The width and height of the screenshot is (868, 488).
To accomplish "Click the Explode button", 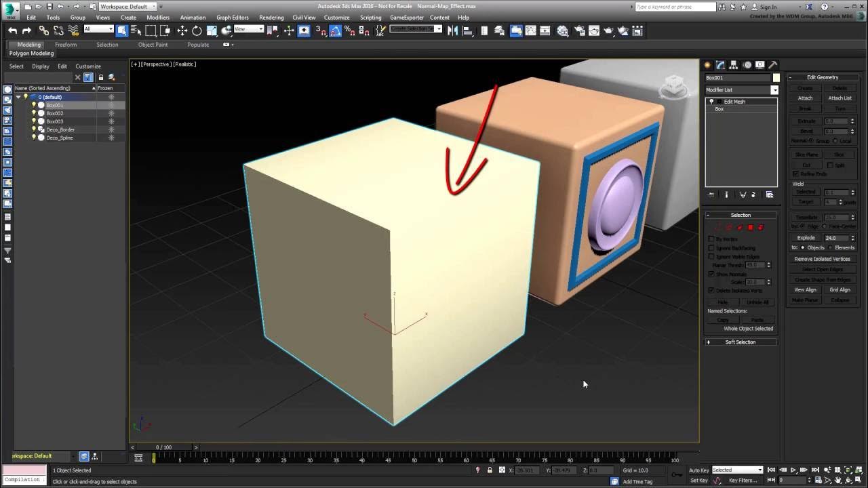I will click(806, 238).
